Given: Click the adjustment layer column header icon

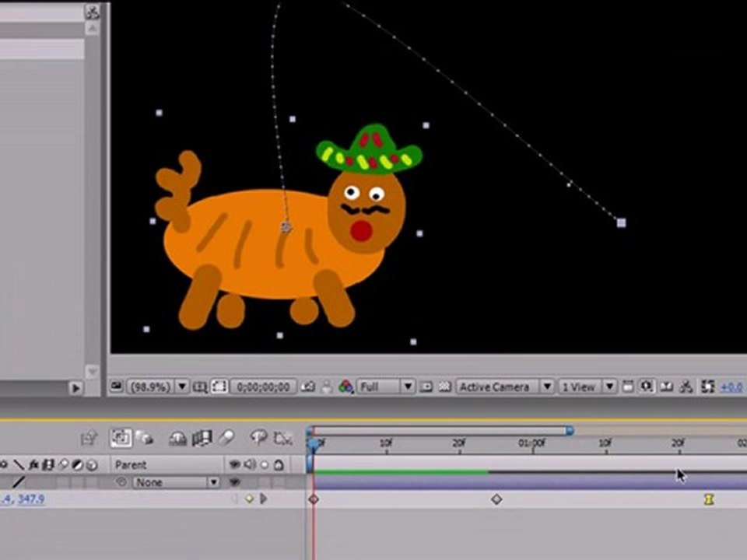Looking at the screenshot, I should point(78,464).
